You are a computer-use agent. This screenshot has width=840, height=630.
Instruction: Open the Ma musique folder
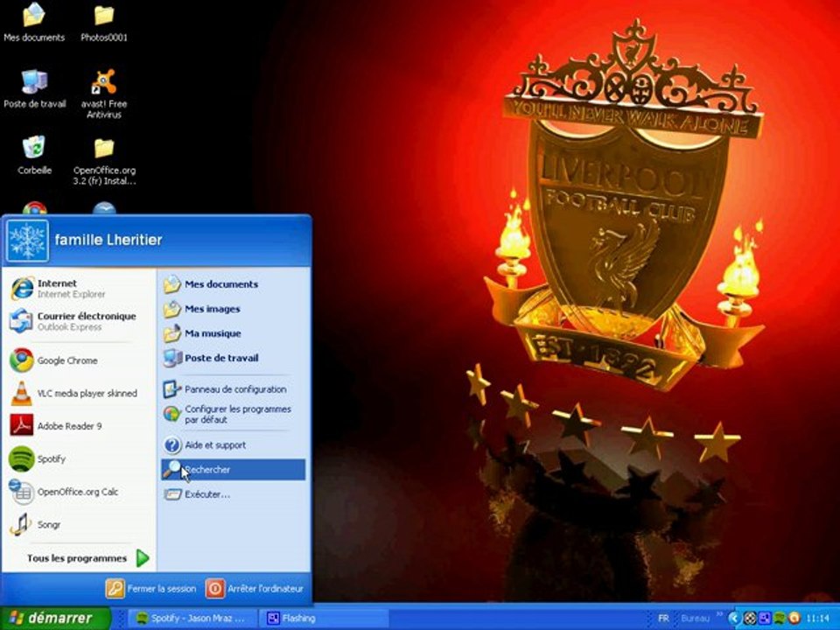(233, 333)
